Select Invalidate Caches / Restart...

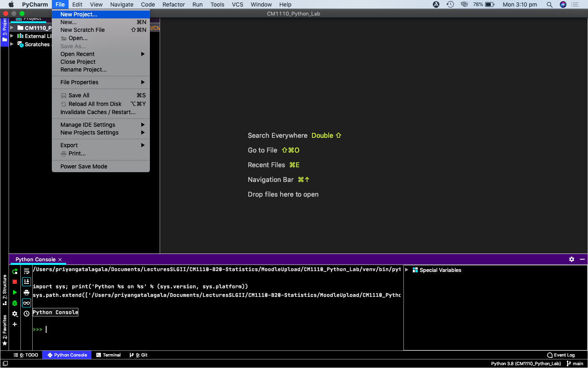[x=101, y=112]
